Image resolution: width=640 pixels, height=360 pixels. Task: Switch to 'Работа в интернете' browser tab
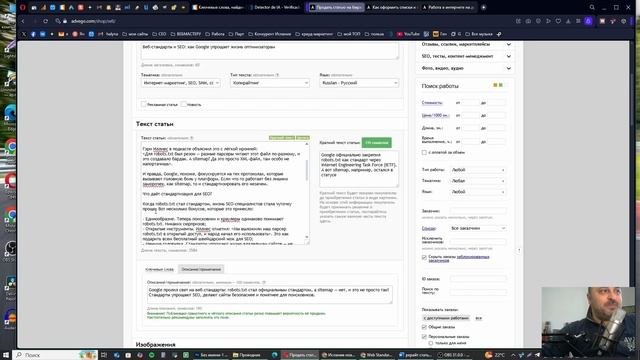448,7
